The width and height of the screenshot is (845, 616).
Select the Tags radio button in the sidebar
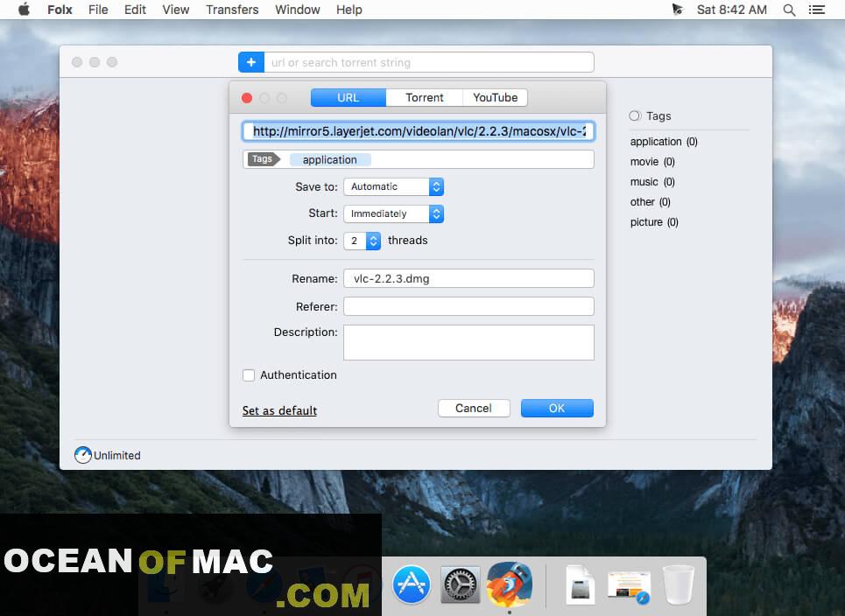point(635,115)
